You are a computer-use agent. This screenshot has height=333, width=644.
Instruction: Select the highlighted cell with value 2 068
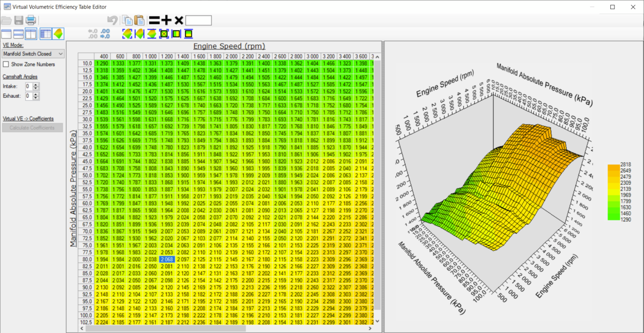pos(166,259)
